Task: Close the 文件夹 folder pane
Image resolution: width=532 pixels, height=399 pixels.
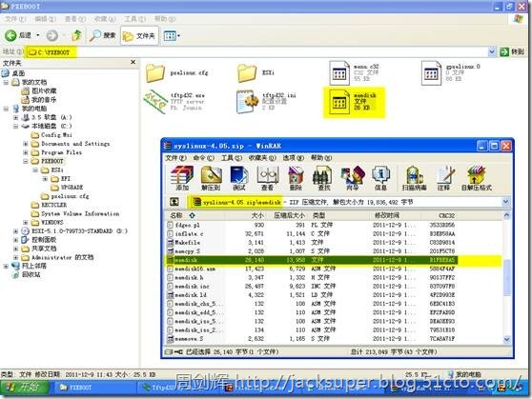Action: 133,62
